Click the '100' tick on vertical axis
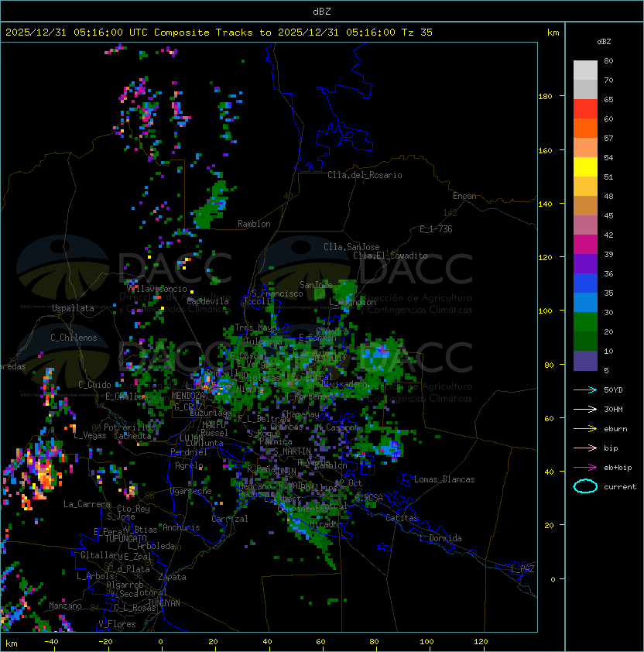Screen dimensions: 644x652 (x=545, y=311)
